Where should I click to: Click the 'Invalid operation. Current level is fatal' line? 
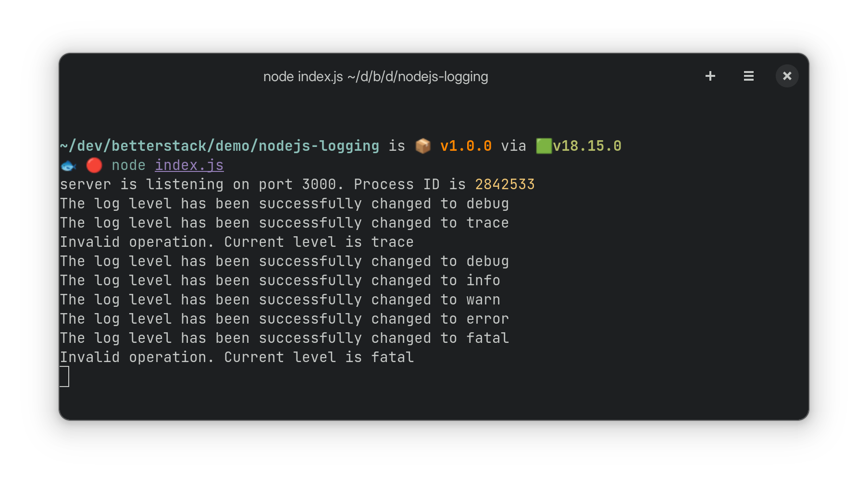(x=236, y=357)
